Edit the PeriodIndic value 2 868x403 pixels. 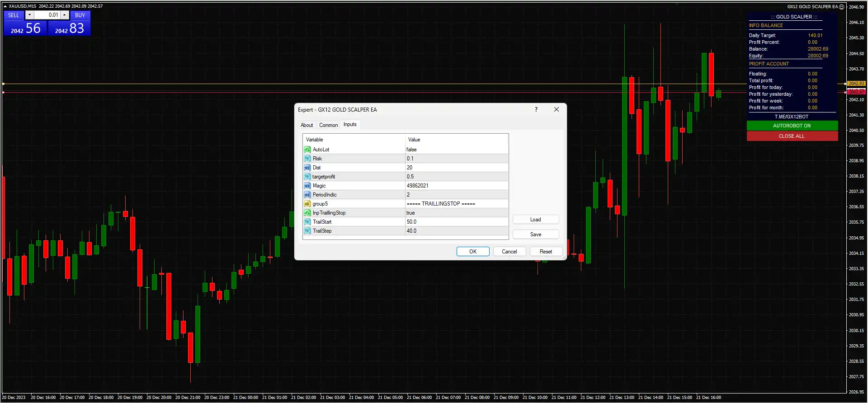457,195
